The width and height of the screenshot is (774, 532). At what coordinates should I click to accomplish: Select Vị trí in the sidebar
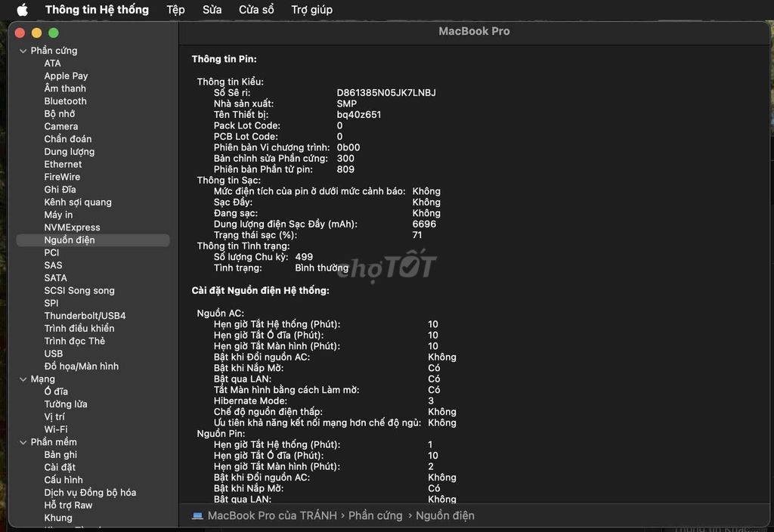click(54, 417)
